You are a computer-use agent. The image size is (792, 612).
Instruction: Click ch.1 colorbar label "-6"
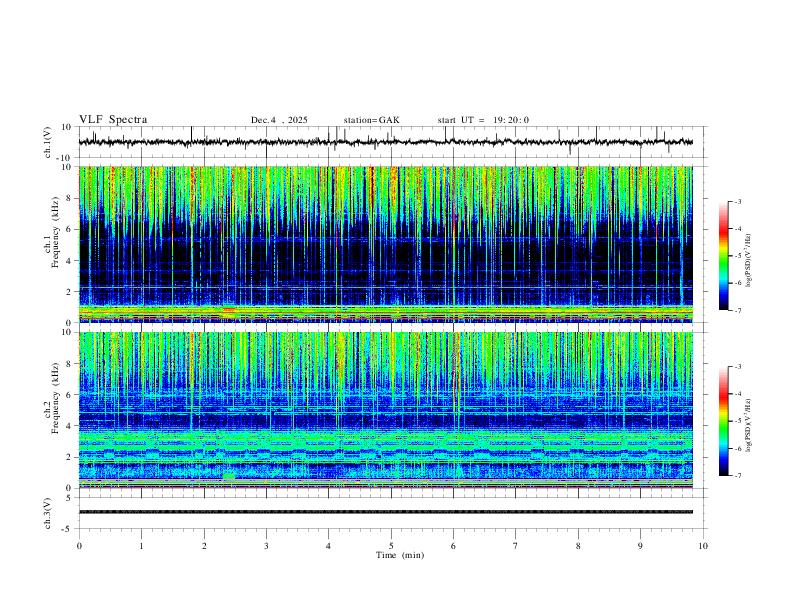738,283
